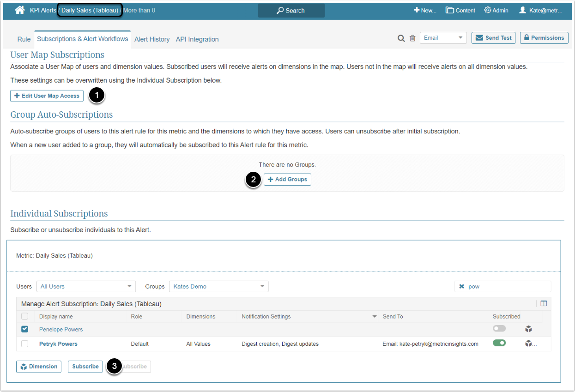Switch to the Alert History tab
The height and width of the screenshot is (392, 575).
(152, 39)
